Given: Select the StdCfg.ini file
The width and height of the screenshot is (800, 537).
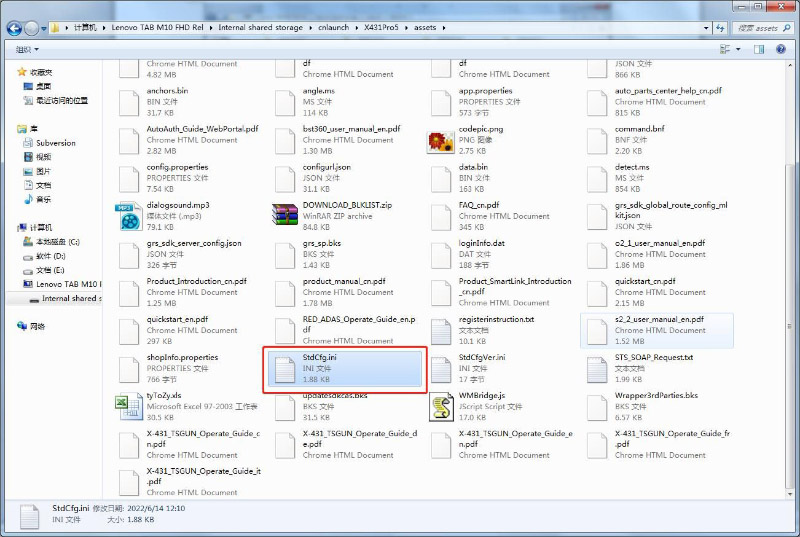Looking at the screenshot, I should [x=346, y=368].
